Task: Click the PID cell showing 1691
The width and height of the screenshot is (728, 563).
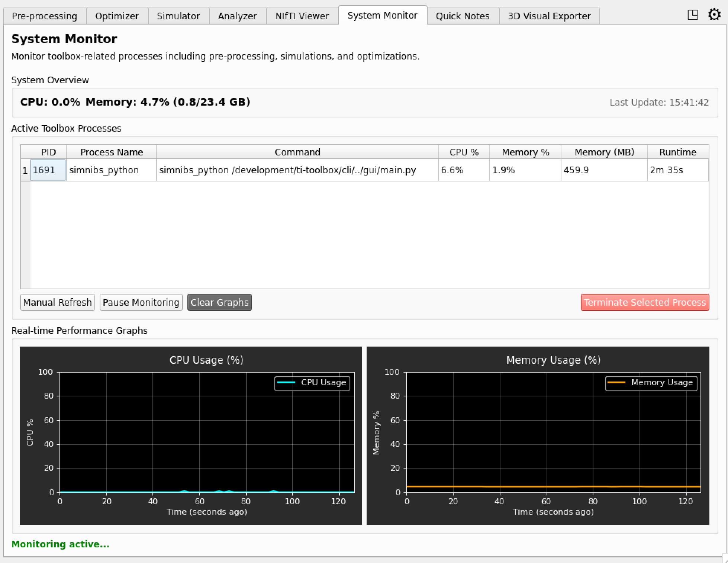Action: click(x=48, y=170)
